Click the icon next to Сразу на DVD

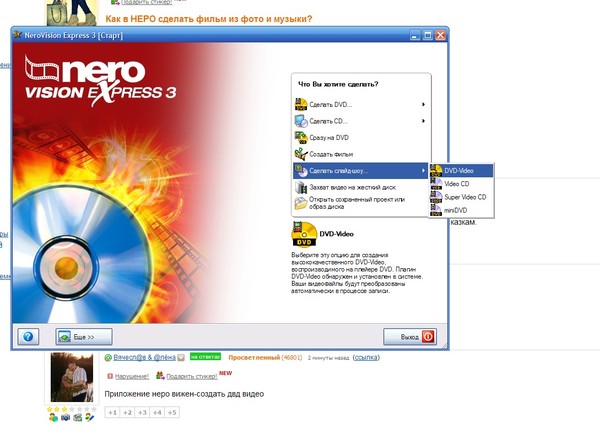click(301, 137)
